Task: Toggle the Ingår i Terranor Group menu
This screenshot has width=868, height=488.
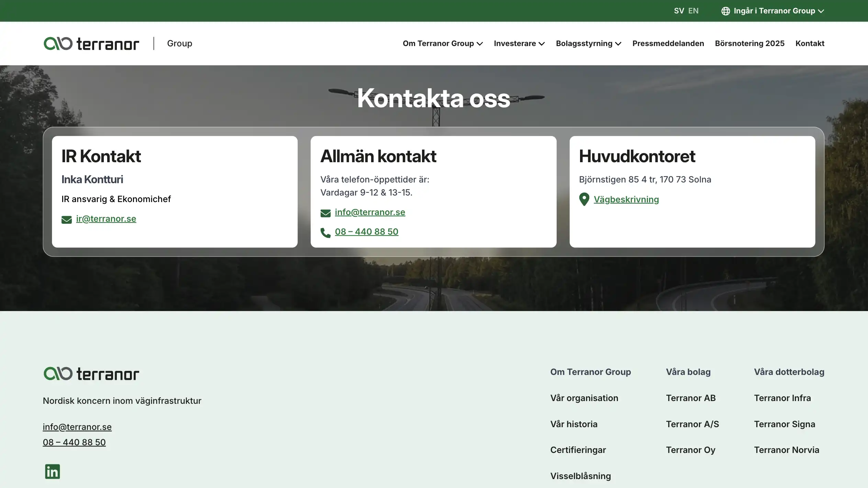Action: (775, 11)
